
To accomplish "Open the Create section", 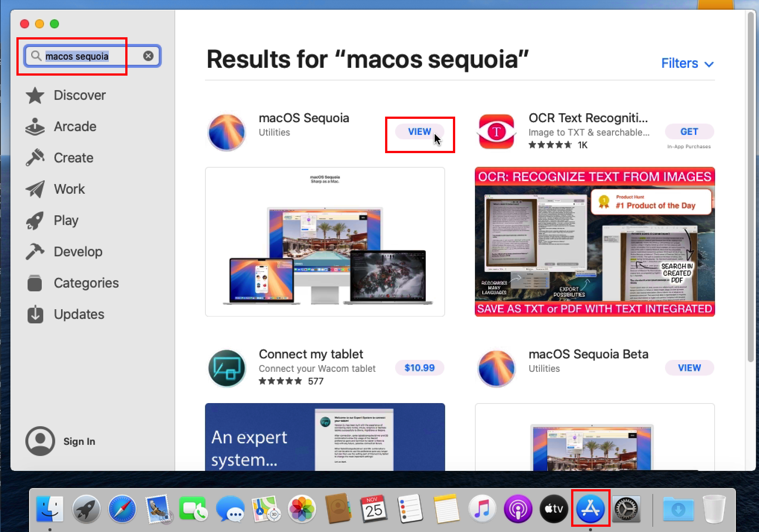I will pos(73,158).
